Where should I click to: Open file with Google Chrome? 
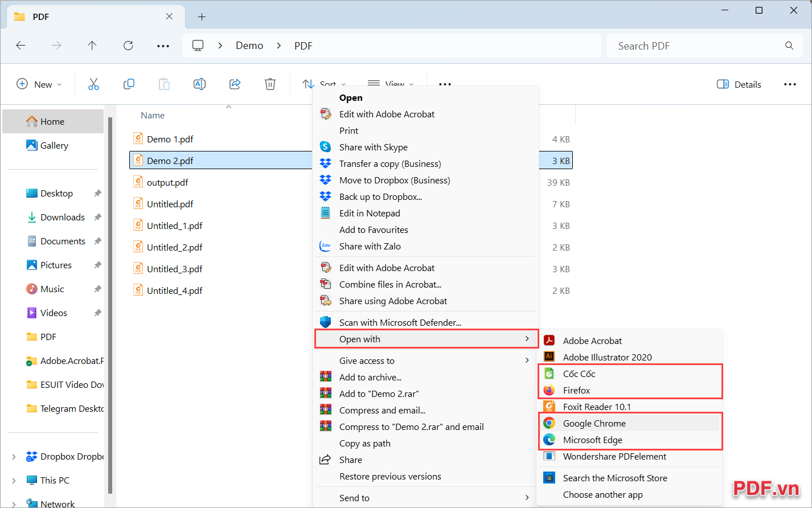click(x=630, y=423)
